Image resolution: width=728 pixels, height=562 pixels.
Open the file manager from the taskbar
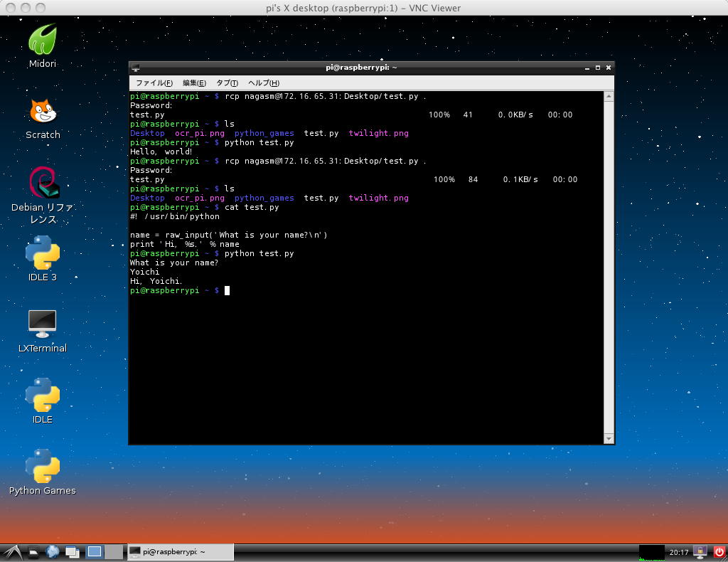(33, 551)
